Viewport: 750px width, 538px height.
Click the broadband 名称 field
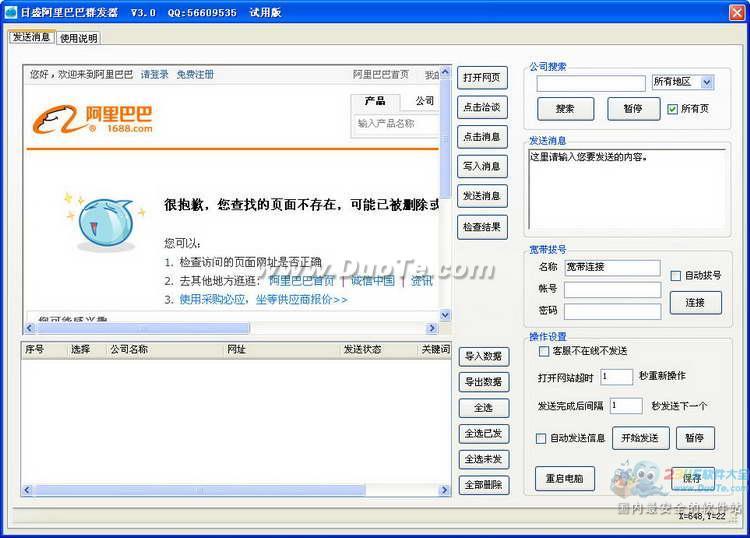pyautogui.click(x=612, y=267)
